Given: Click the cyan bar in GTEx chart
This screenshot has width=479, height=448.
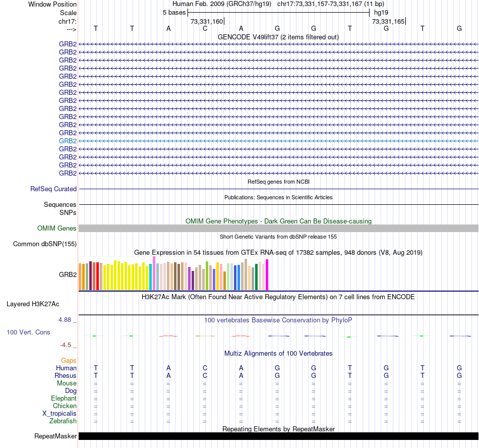Looking at the screenshot, I should click(151, 277).
